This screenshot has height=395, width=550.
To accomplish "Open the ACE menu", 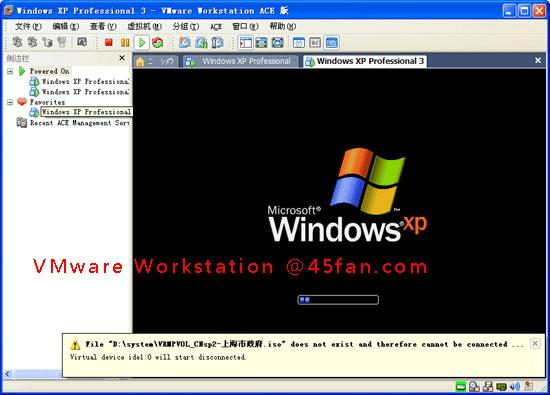I will pos(216,27).
